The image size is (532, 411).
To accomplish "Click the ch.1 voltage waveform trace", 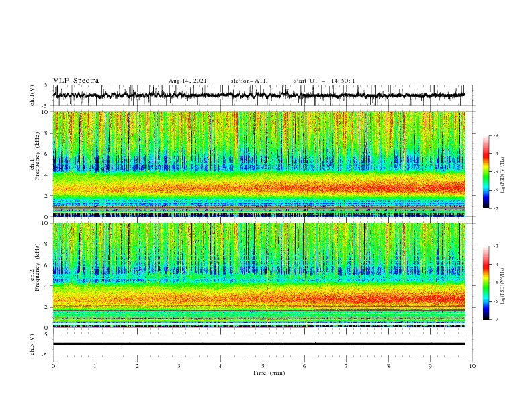I will [x=259, y=95].
